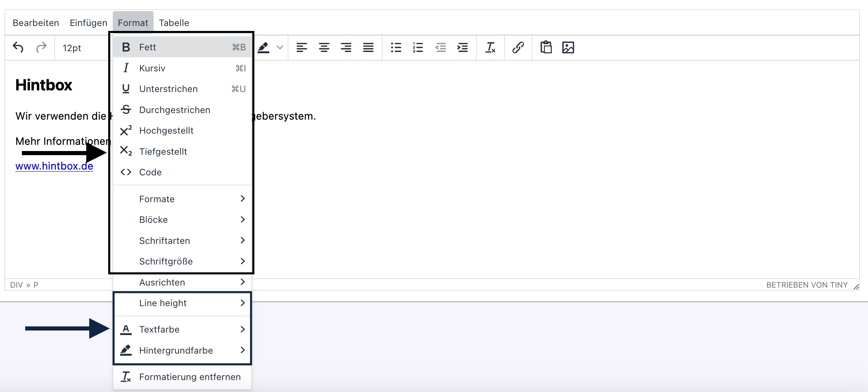Choose Formatierung entfernen menu entry
This screenshot has height=392, width=868.
182,377
